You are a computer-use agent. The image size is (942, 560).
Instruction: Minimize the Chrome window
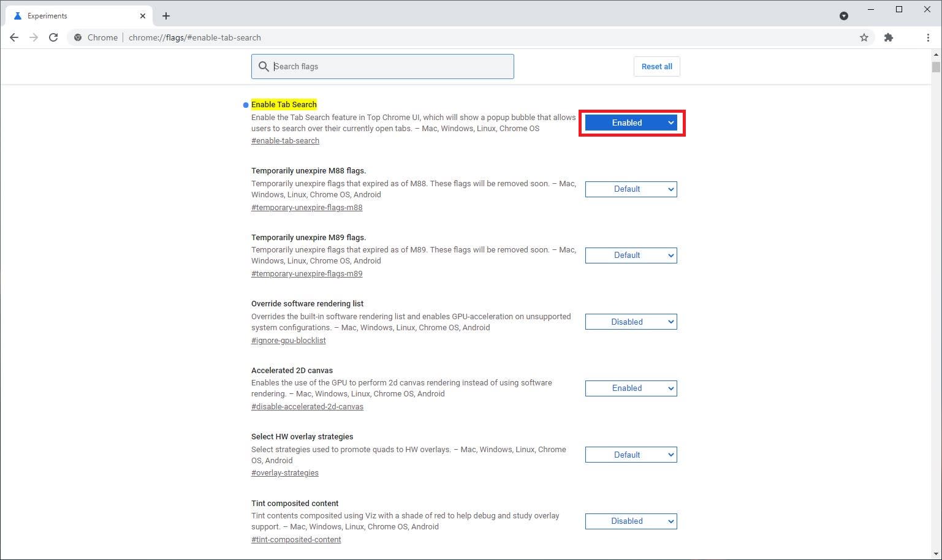pos(871,9)
